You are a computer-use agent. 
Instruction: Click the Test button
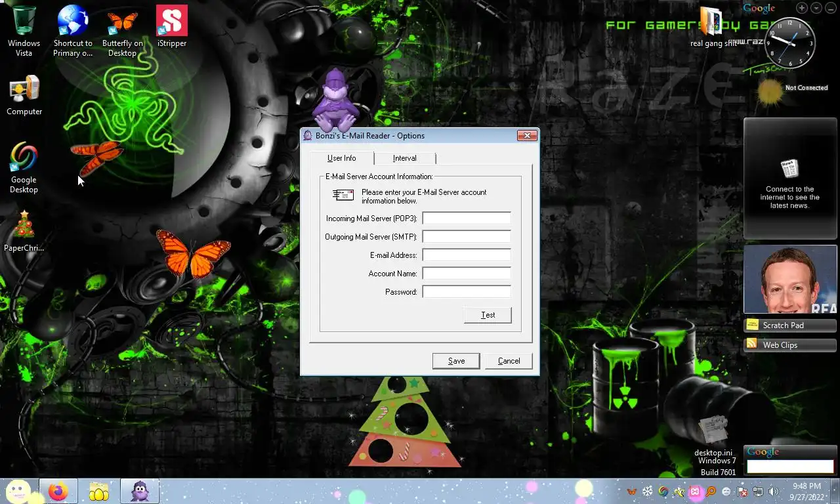pyautogui.click(x=488, y=315)
